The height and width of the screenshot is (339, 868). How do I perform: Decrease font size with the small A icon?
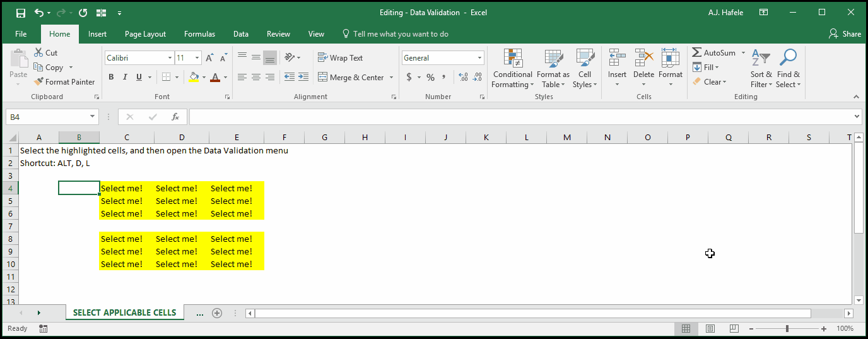223,57
